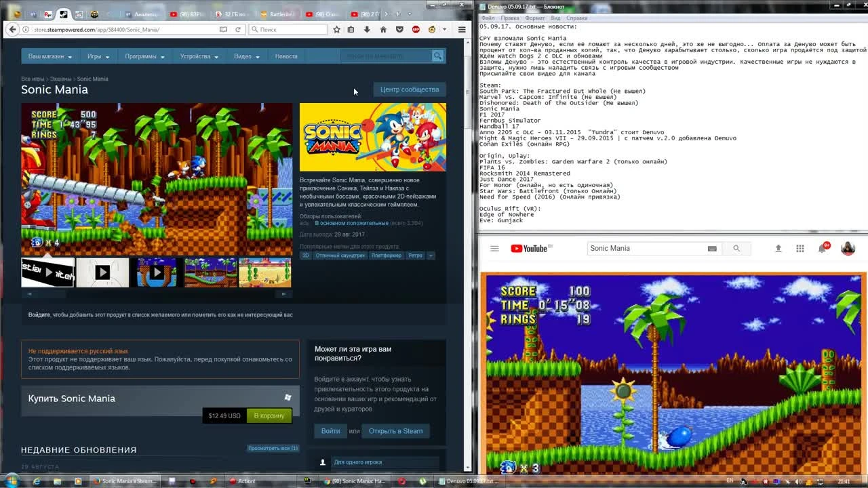Open the Формат menu in Notepad

click(535, 18)
